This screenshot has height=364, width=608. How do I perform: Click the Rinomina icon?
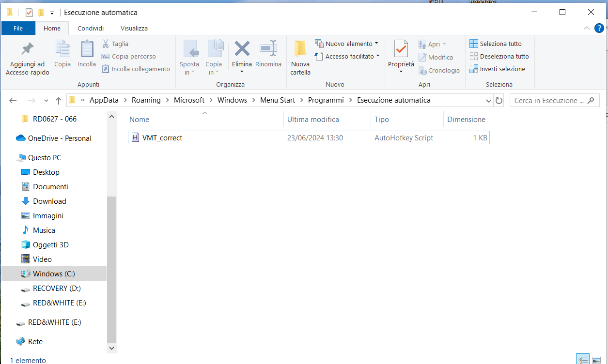click(x=268, y=55)
